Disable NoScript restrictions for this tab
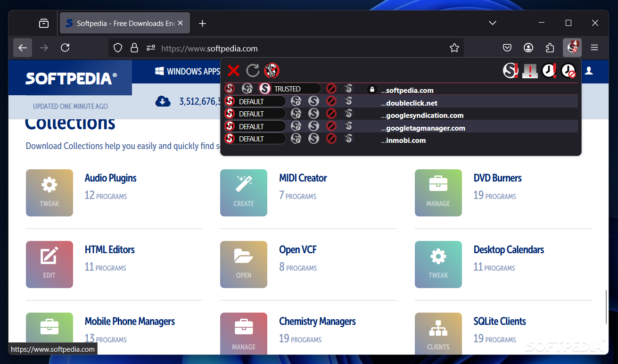The width and height of the screenshot is (618, 364). pos(530,71)
